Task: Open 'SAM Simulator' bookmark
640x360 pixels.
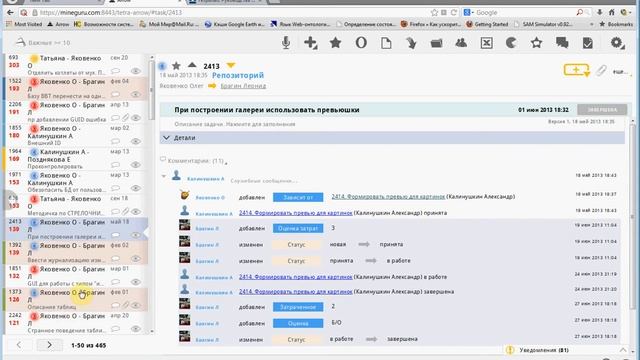Action: tap(543, 24)
